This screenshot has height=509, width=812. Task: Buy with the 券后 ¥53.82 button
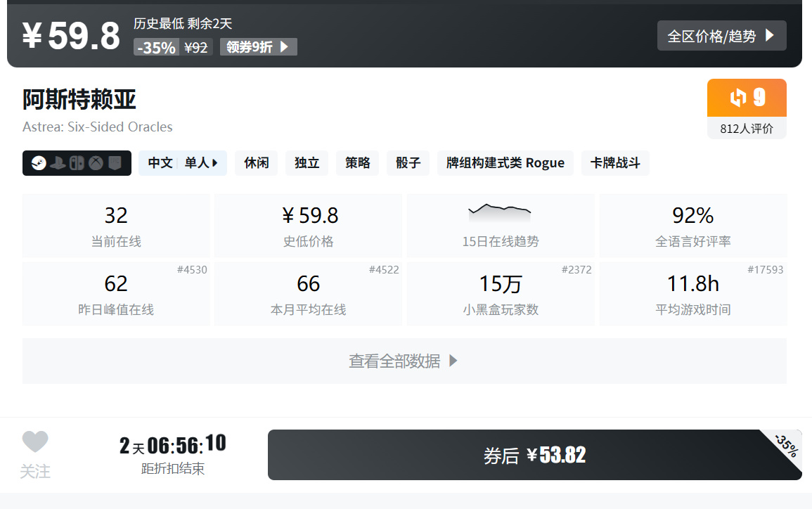535,455
